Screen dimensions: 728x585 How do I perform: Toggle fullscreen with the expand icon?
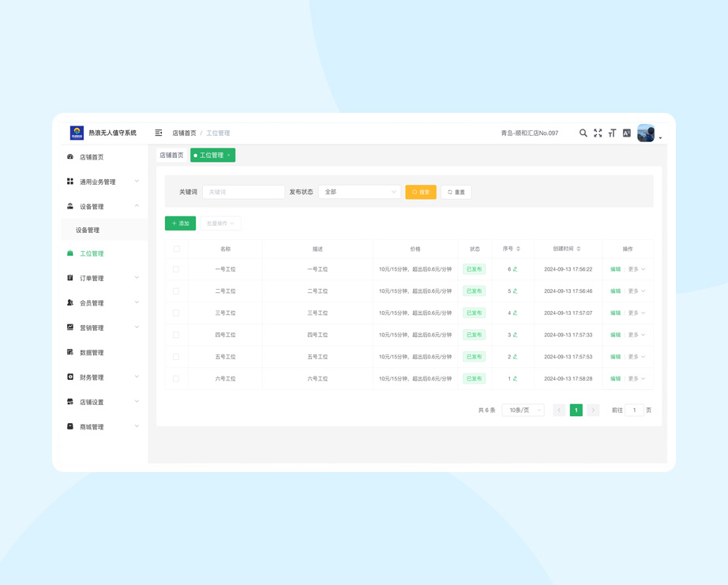point(598,133)
